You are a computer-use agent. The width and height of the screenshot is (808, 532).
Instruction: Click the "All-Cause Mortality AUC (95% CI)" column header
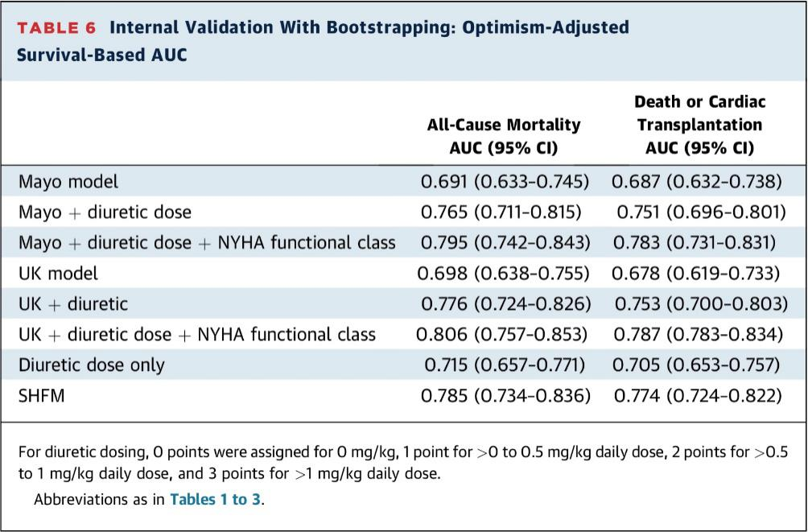(x=504, y=136)
